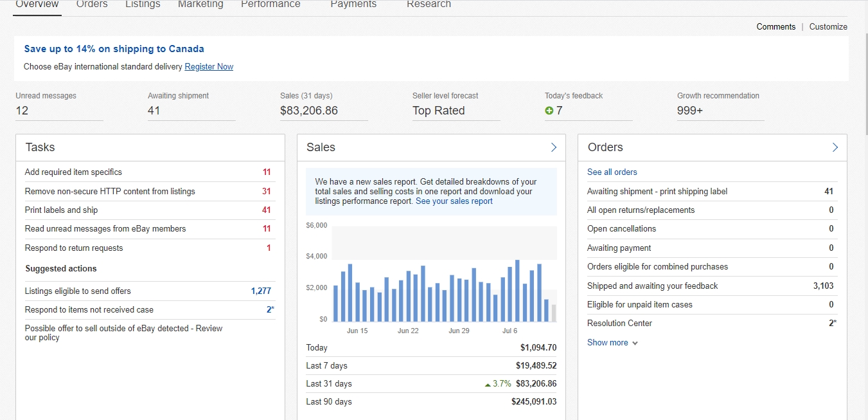Switch to the Listings tab
The image size is (868, 420).
click(143, 5)
